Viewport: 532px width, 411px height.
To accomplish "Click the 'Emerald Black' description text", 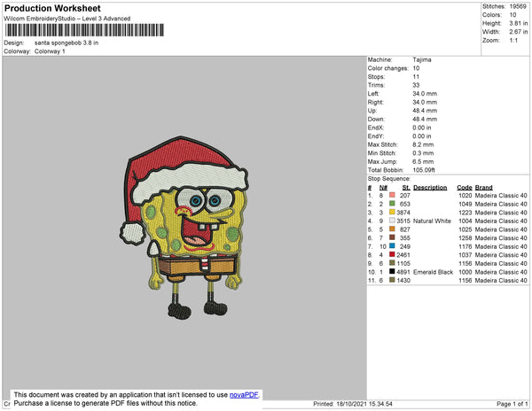I will [434, 272].
